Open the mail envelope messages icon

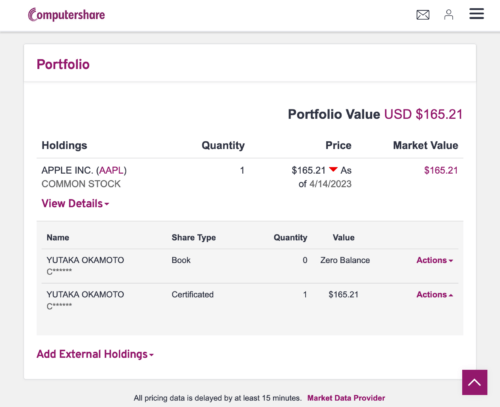[x=423, y=15]
